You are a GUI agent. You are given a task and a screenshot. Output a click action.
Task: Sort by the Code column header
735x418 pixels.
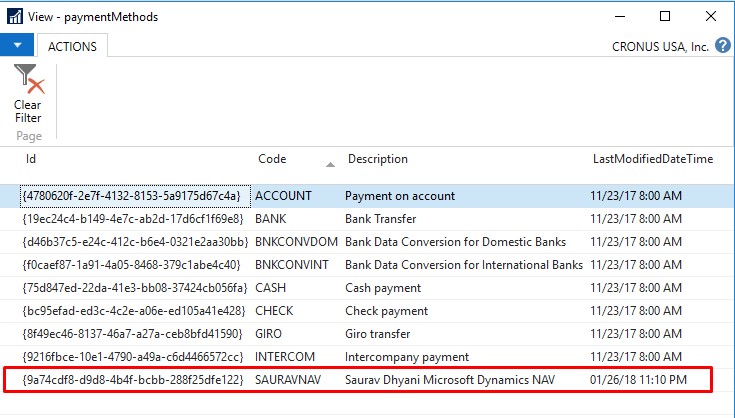pyautogui.click(x=272, y=159)
